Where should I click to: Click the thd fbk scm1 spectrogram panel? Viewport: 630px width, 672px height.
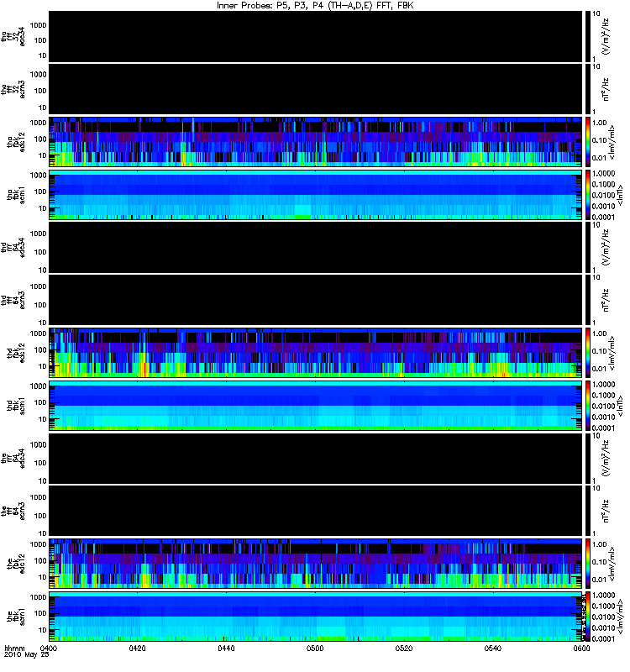(x=318, y=406)
